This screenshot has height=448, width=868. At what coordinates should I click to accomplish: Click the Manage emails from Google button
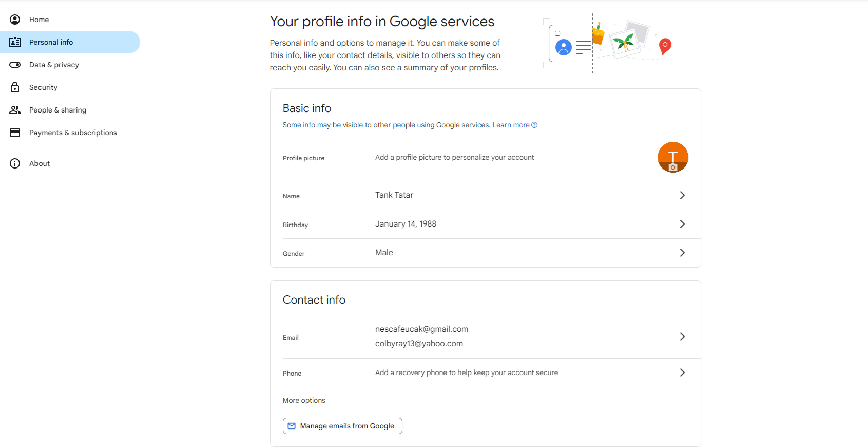pos(342,426)
